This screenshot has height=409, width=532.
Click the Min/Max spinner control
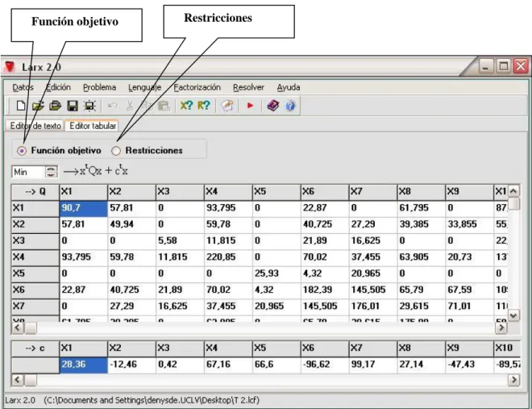click(52, 172)
